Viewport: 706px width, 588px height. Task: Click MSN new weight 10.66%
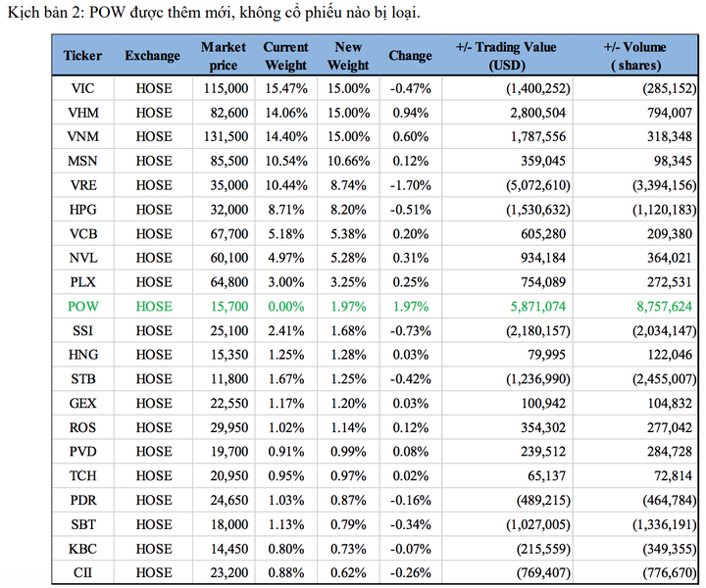point(348,162)
